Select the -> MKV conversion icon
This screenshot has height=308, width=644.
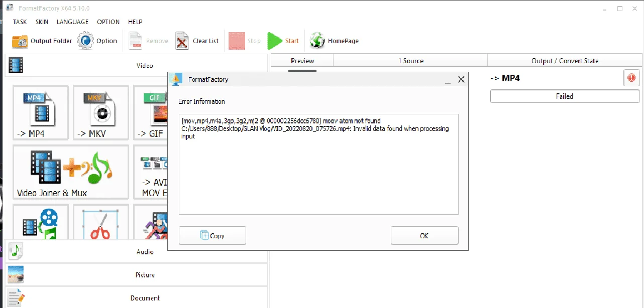coord(101,113)
